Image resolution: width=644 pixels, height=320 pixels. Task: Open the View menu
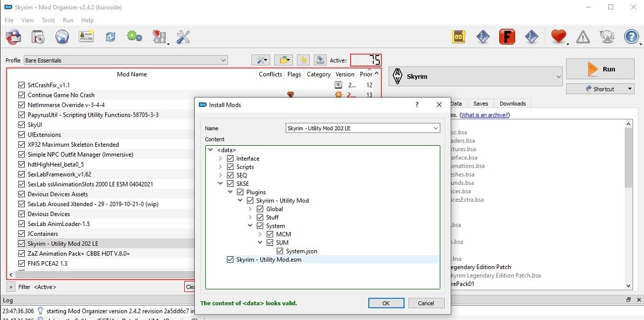click(x=28, y=20)
